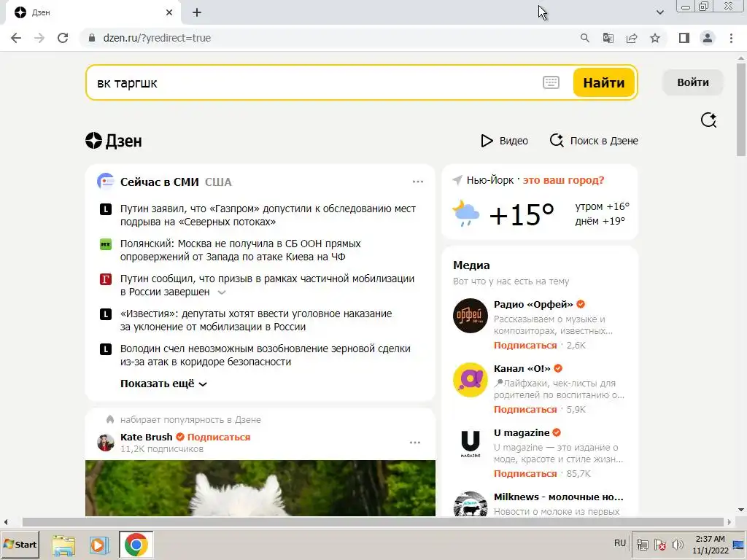The width and height of the screenshot is (747, 560).
Task: Launch Windows Media Player from taskbar
Action: click(x=99, y=545)
